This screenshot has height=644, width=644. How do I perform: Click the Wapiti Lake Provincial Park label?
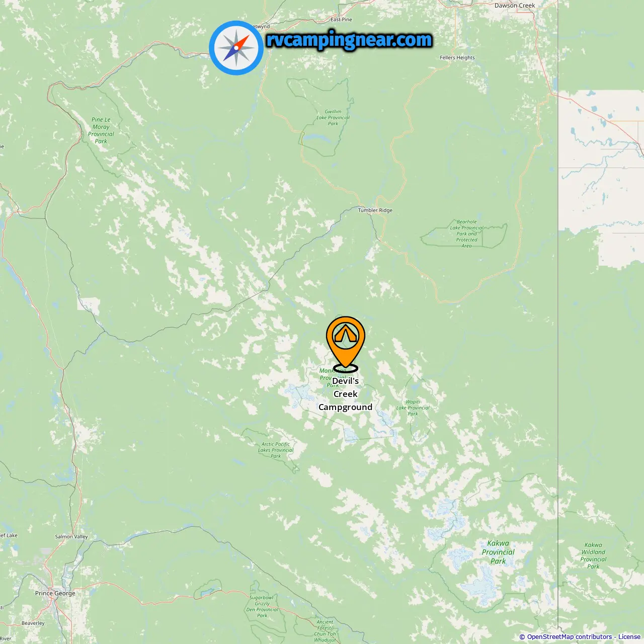click(x=413, y=408)
